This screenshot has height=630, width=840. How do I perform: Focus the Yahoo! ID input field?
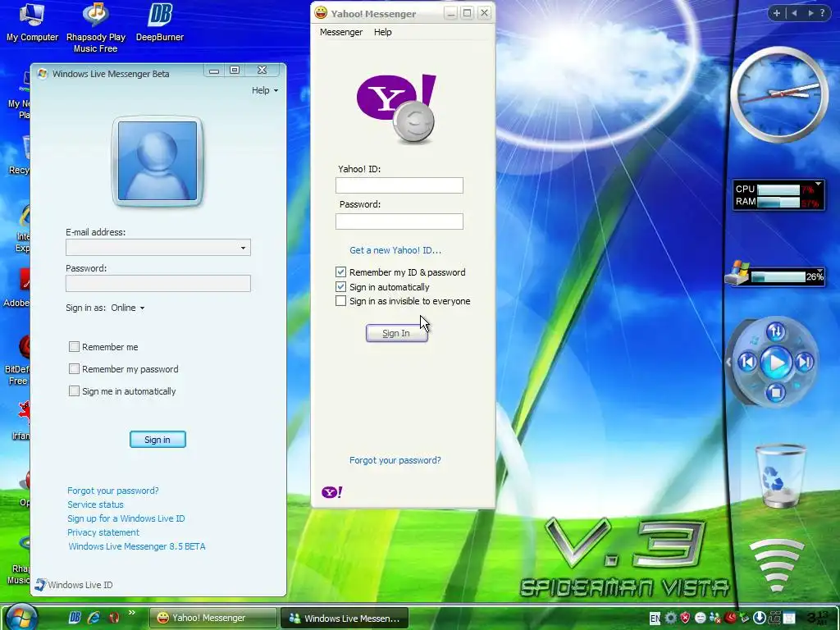(x=399, y=185)
